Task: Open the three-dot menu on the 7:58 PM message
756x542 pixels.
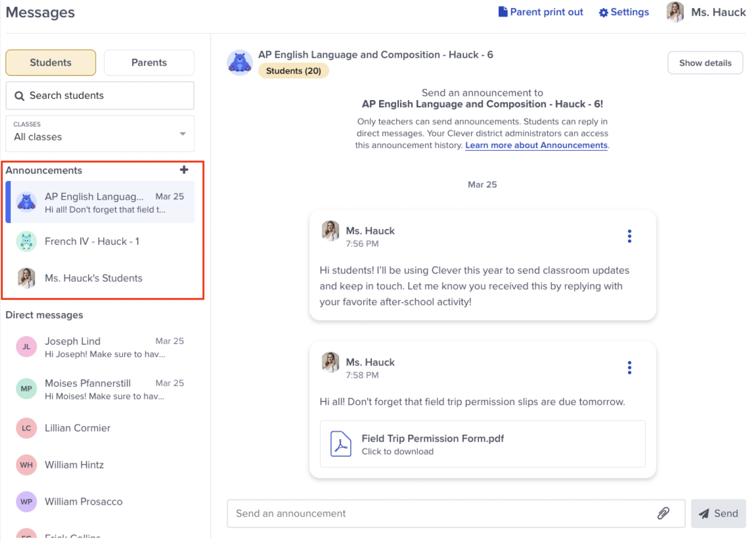Action: click(629, 367)
